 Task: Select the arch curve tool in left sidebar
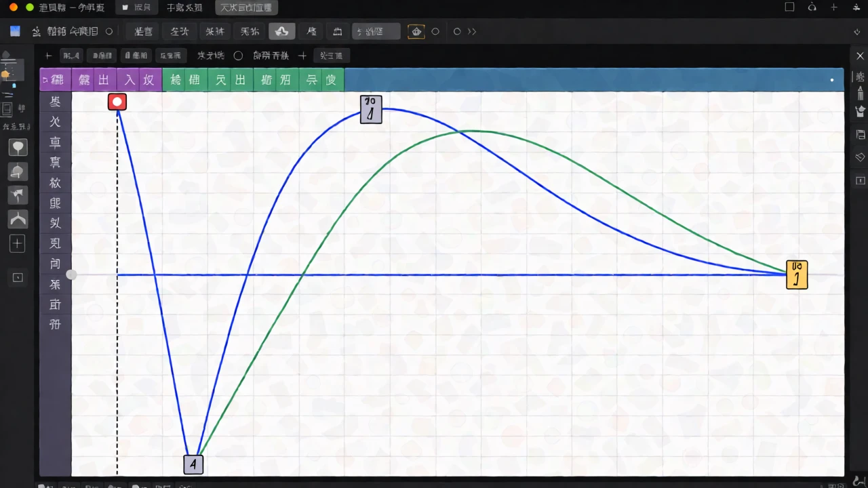coord(18,219)
